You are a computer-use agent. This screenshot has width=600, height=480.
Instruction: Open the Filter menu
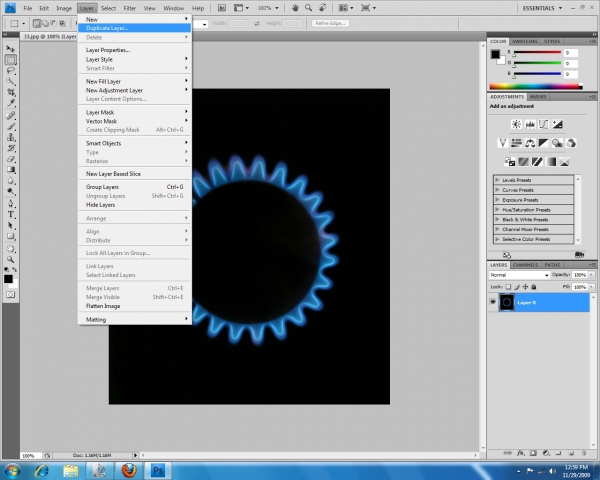(x=130, y=8)
